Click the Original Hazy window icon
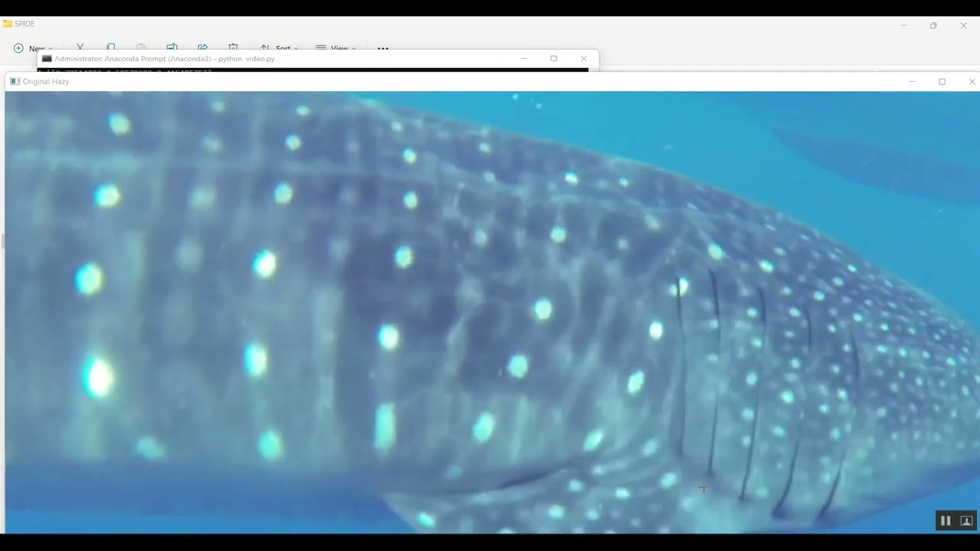 point(15,81)
